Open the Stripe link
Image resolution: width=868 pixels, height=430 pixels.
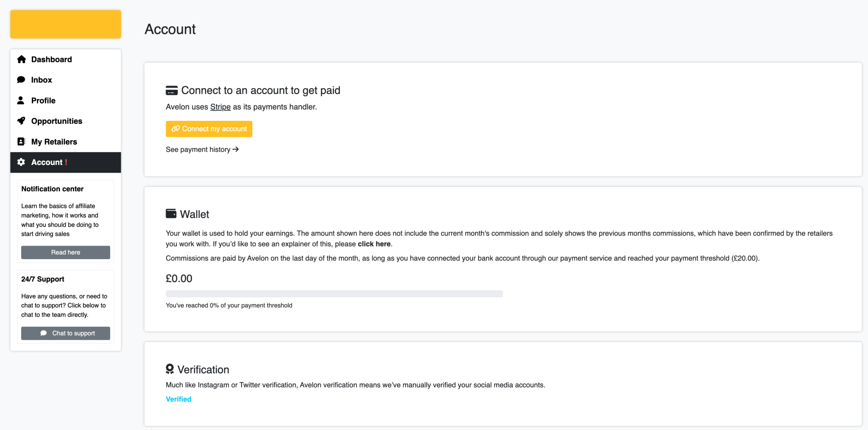coord(220,107)
